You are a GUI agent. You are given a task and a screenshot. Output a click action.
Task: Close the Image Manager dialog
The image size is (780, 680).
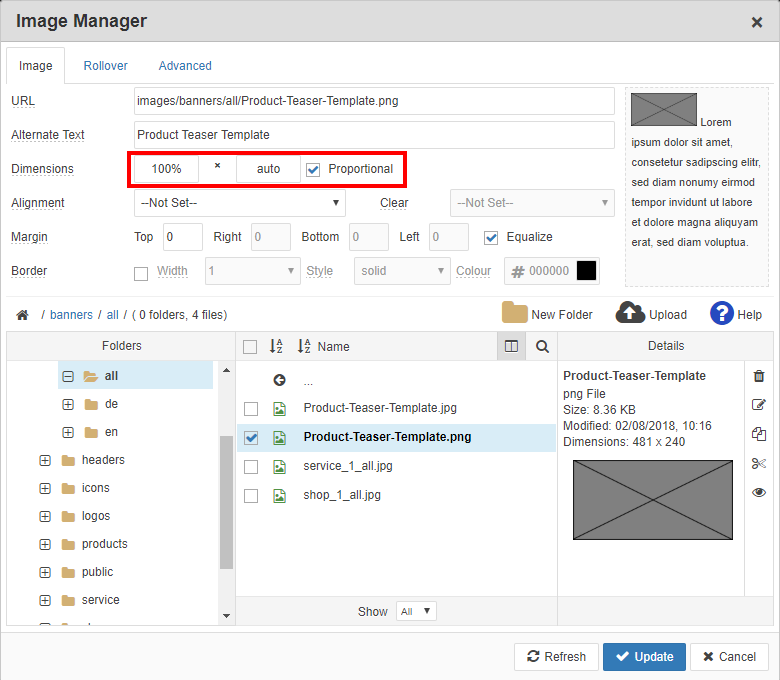click(x=757, y=22)
